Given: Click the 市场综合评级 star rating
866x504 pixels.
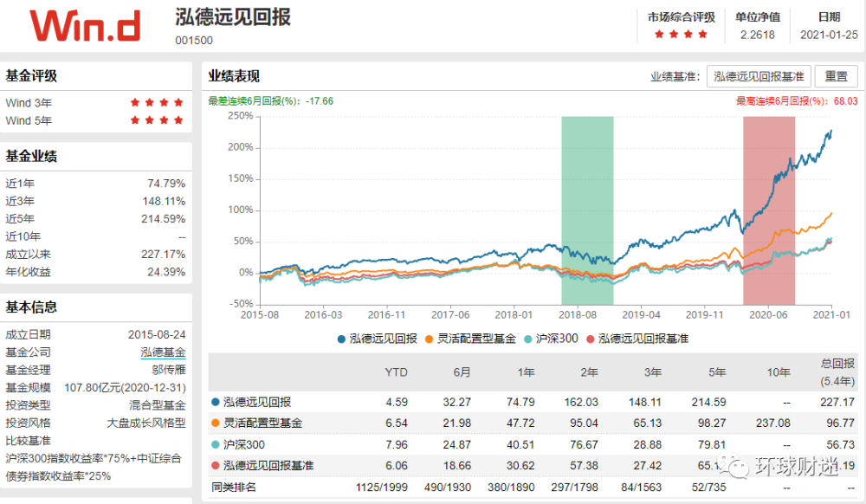Looking at the screenshot, I should tap(681, 35).
